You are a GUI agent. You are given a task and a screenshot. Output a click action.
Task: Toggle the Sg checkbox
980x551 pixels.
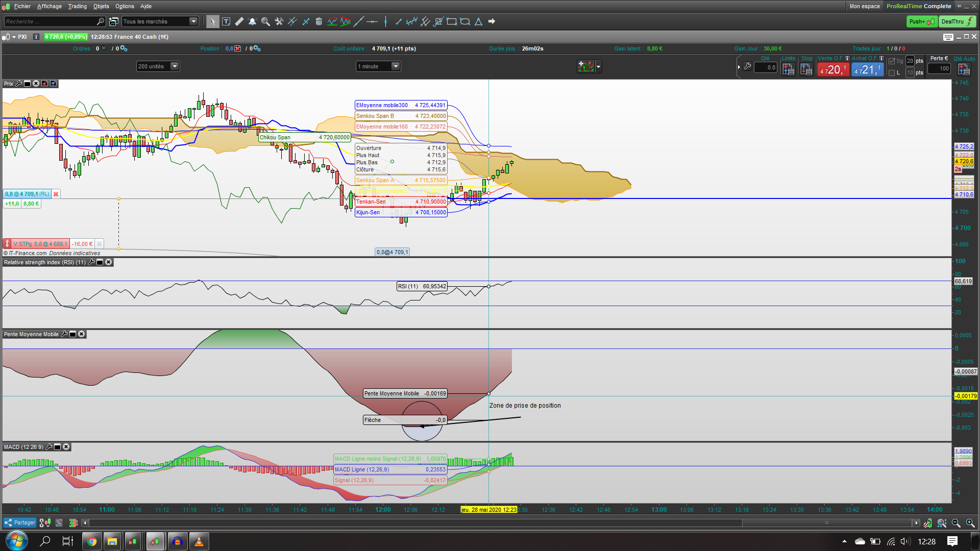892,61
